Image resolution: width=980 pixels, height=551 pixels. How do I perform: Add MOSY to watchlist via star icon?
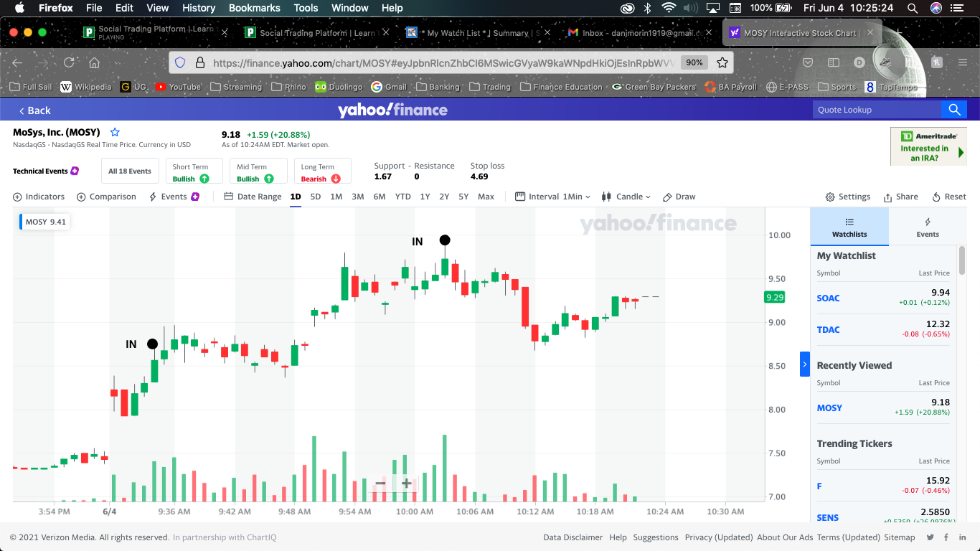[x=115, y=132]
